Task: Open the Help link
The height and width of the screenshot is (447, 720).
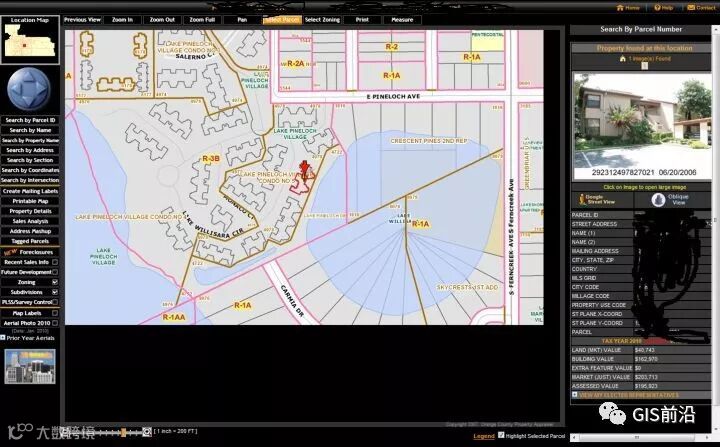Action: pos(664,8)
